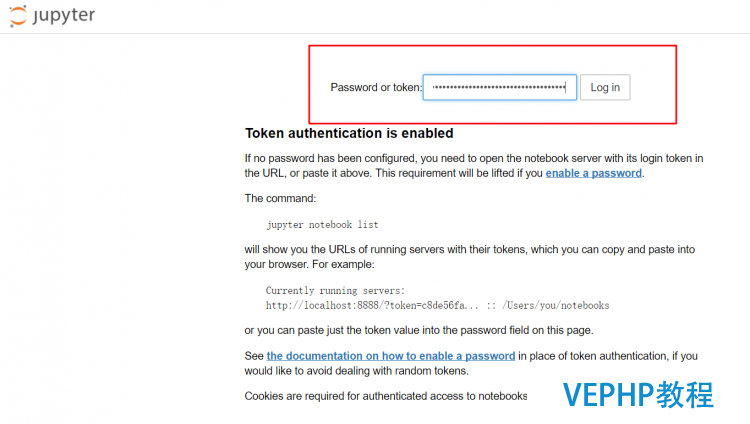
Task: Open the documentation on enabling a password link
Action: click(391, 356)
